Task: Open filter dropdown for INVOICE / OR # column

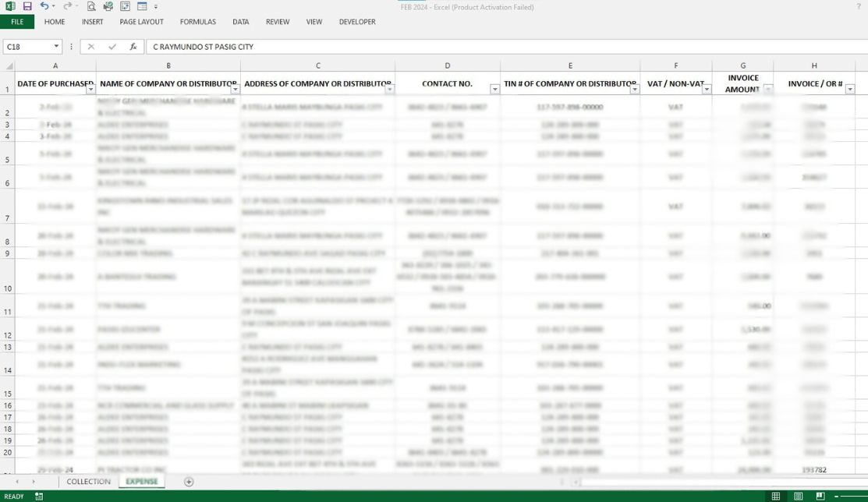Action: tap(850, 89)
